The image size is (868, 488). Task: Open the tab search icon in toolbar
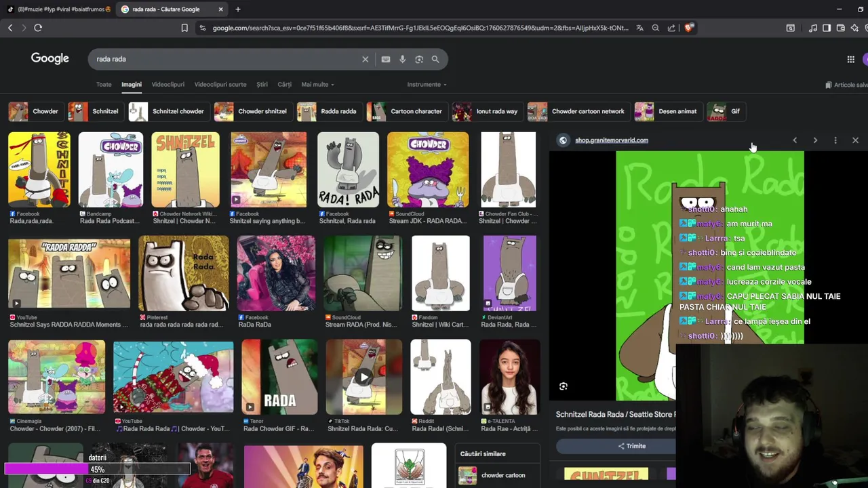[791, 28]
